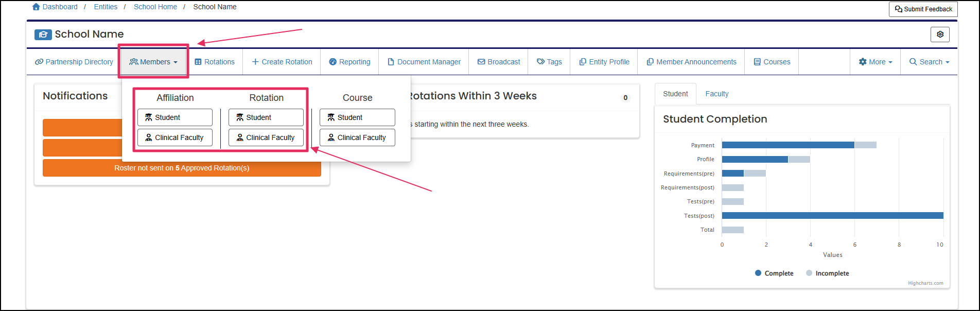The height and width of the screenshot is (311, 980).
Task: Open Partnership Directory tab
Action: coord(74,62)
